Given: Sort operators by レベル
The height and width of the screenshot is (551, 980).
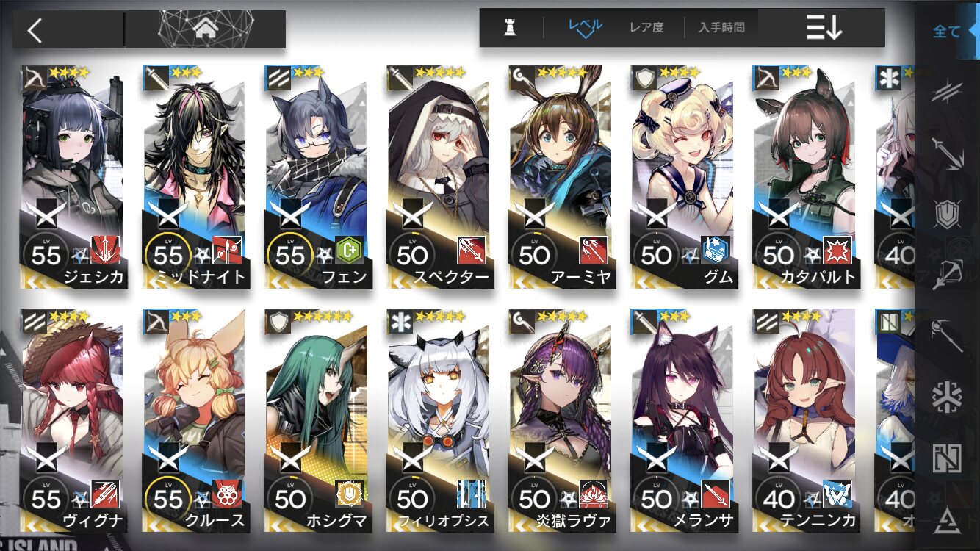Looking at the screenshot, I should tap(586, 27).
